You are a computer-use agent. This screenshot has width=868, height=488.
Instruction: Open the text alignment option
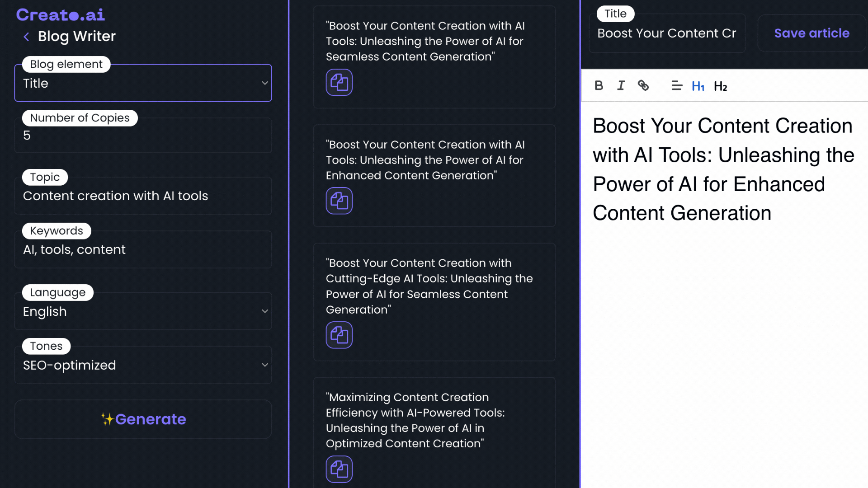pyautogui.click(x=676, y=85)
